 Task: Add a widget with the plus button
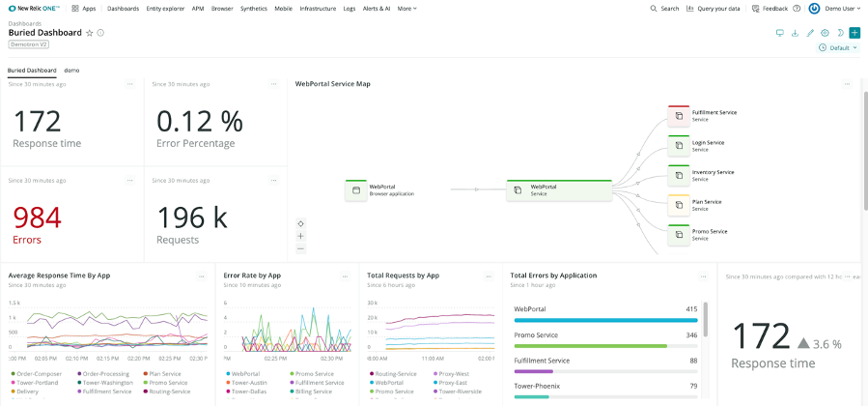[854, 33]
